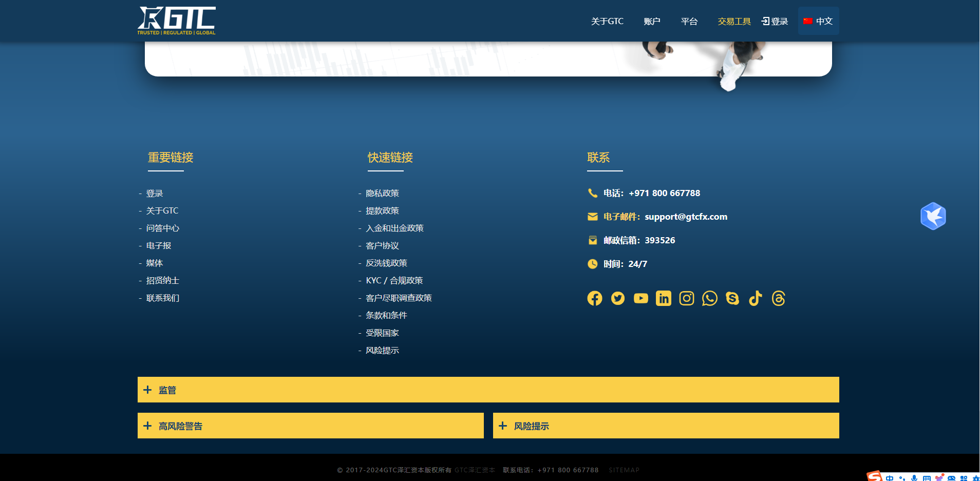The width and height of the screenshot is (980, 481).
Task: Open the 中文 language selector
Action: (x=818, y=21)
